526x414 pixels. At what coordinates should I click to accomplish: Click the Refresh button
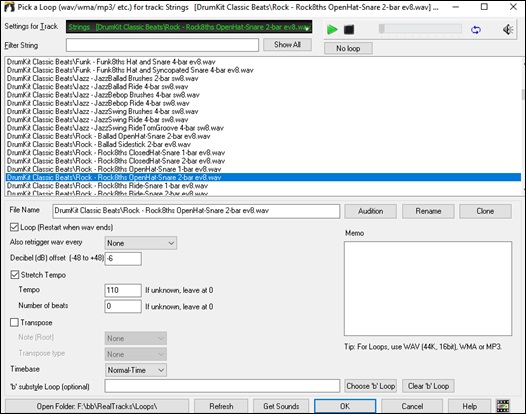click(221, 406)
